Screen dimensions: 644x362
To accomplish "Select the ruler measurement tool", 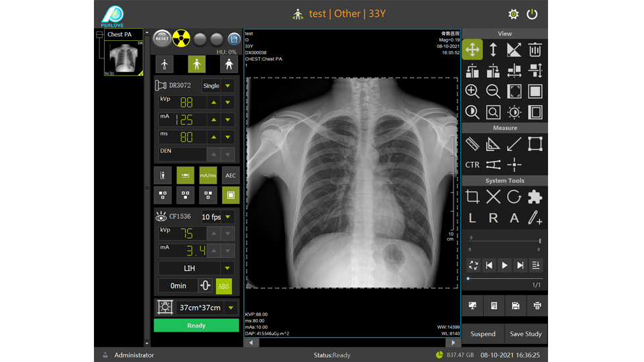I will pos(472,143).
